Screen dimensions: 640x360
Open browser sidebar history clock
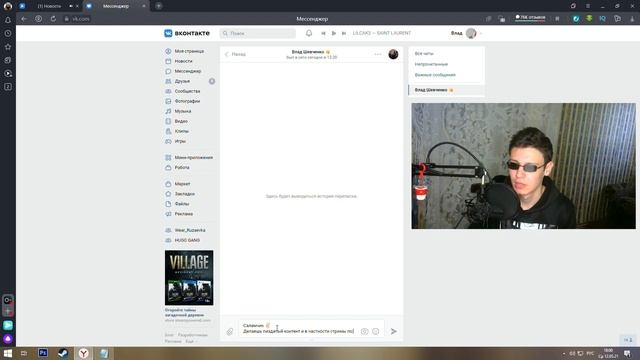click(8, 33)
